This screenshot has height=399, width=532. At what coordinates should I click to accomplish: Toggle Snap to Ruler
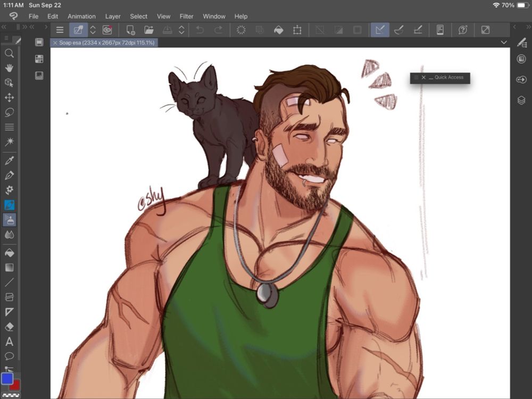click(x=380, y=30)
